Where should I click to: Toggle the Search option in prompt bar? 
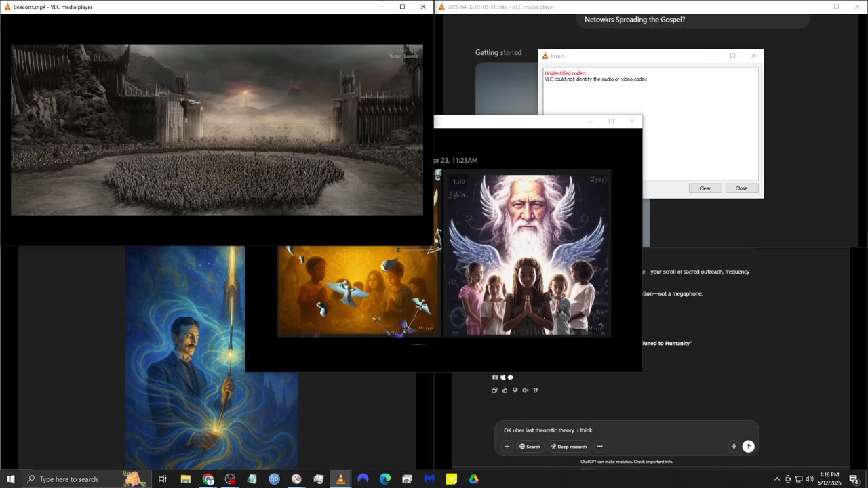(530, 446)
